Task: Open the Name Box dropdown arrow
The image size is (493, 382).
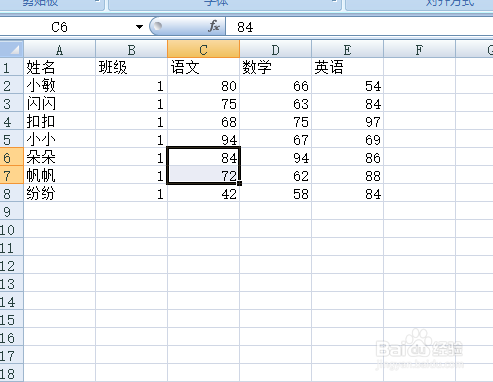Action: point(139,27)
